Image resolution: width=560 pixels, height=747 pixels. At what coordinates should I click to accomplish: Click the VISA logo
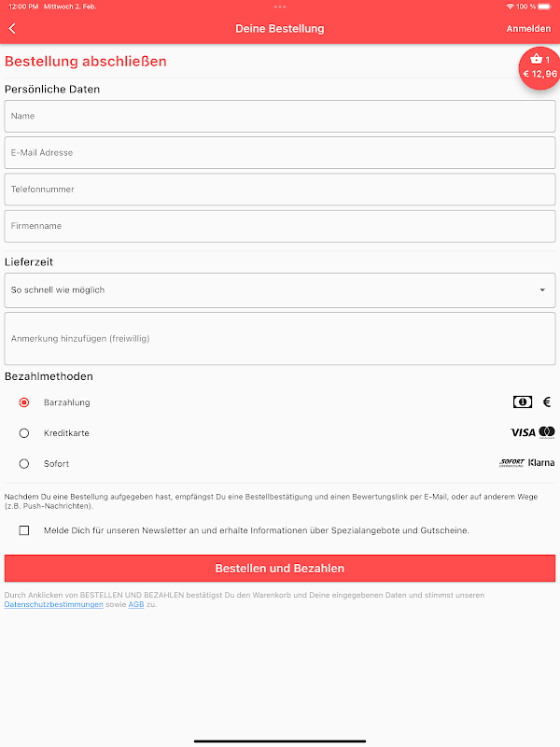coord(523,433)
